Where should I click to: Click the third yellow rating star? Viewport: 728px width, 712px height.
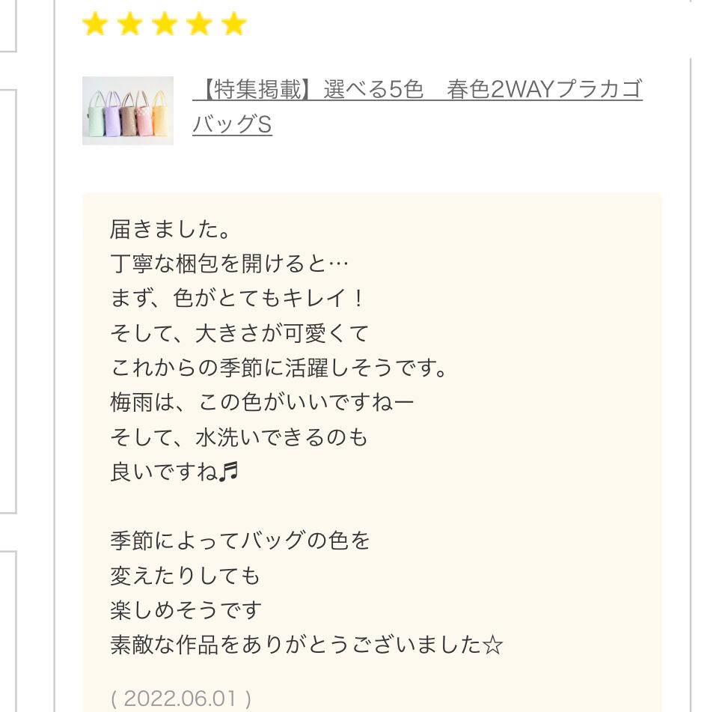point(165,24)
